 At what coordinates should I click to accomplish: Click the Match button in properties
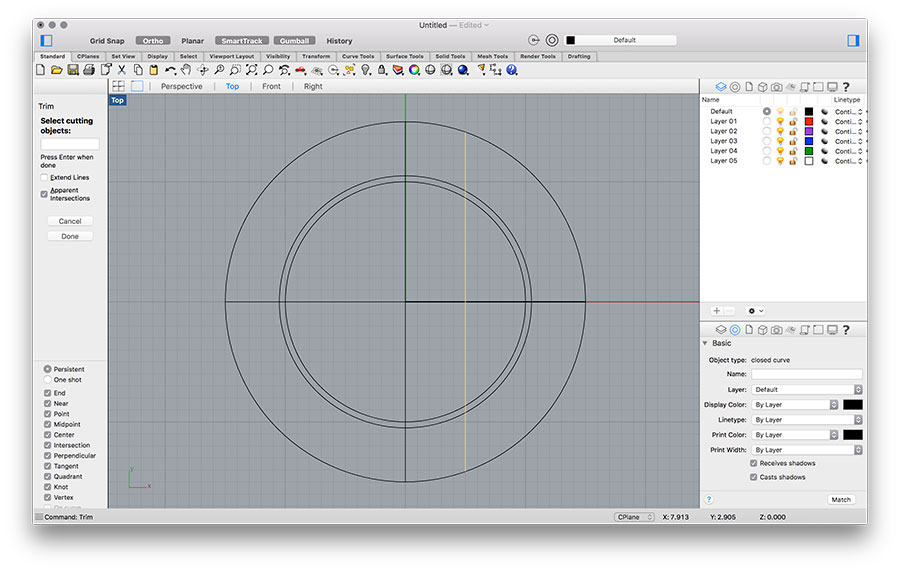tap(841, 500)
